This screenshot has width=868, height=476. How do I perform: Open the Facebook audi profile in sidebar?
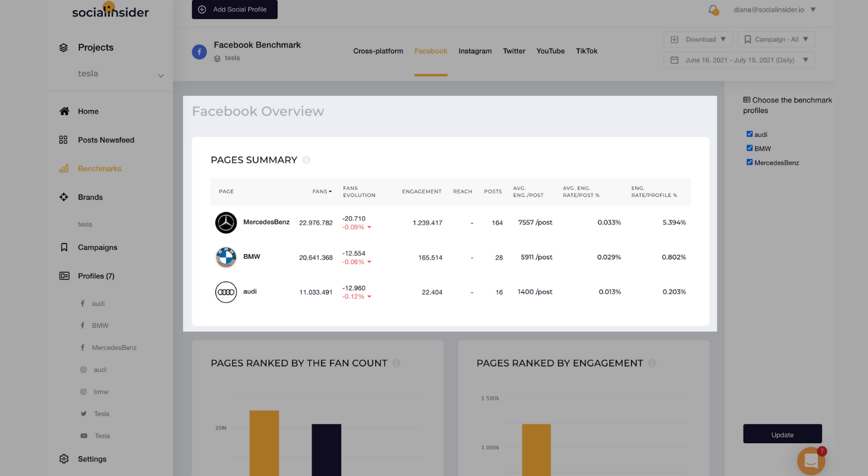coord(98,303)
